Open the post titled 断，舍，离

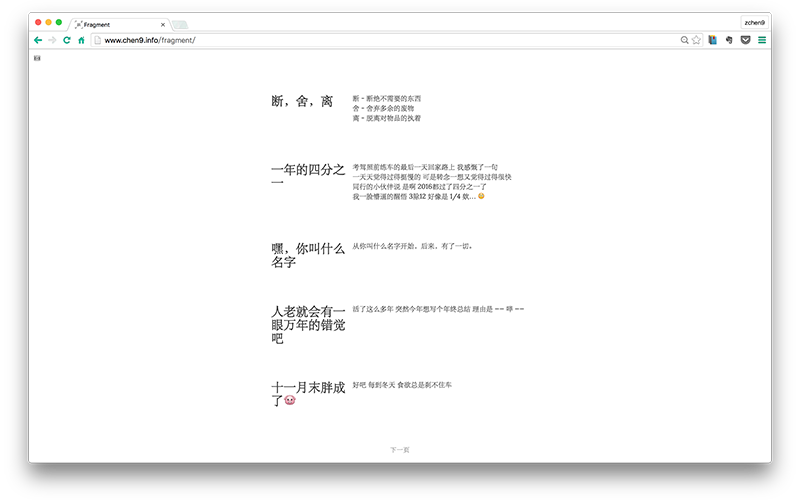point(302,101)
